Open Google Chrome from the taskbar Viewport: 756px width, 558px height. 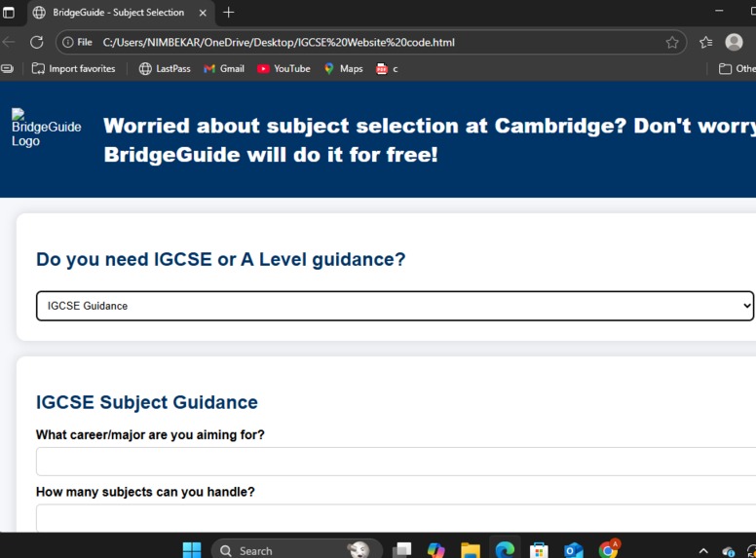pyautogui.click(x=609, y=549)
